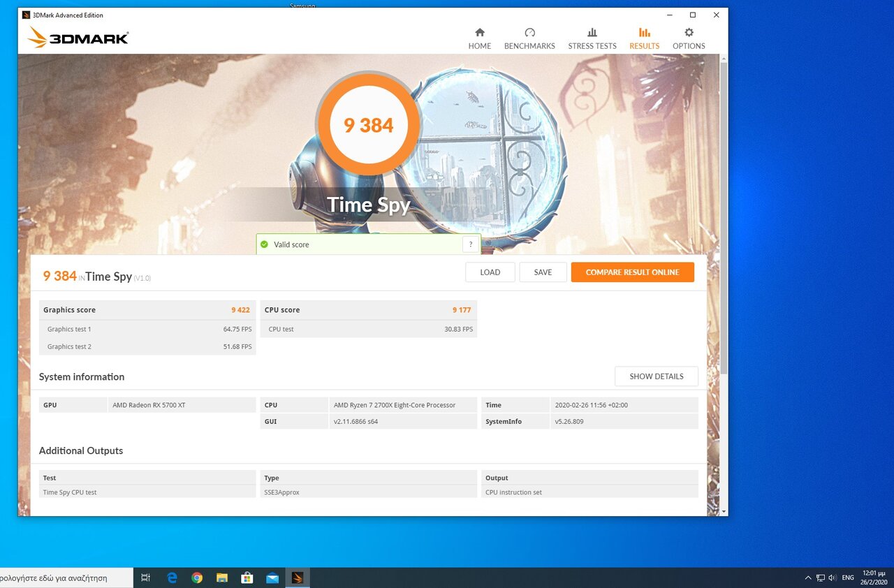Click the Graphics test 1 row
Image resolution: width=894 pixels, height=588 pixels.
tap(147, 329)
